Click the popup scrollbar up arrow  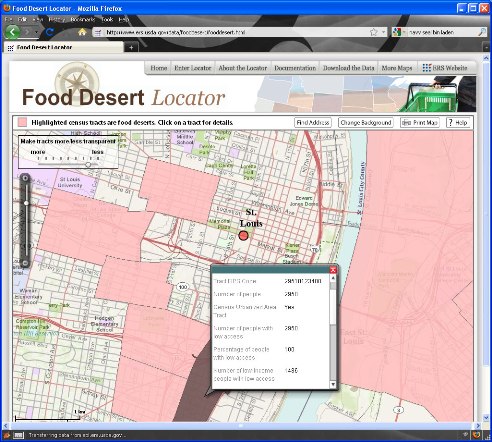[x=333, y=278]
